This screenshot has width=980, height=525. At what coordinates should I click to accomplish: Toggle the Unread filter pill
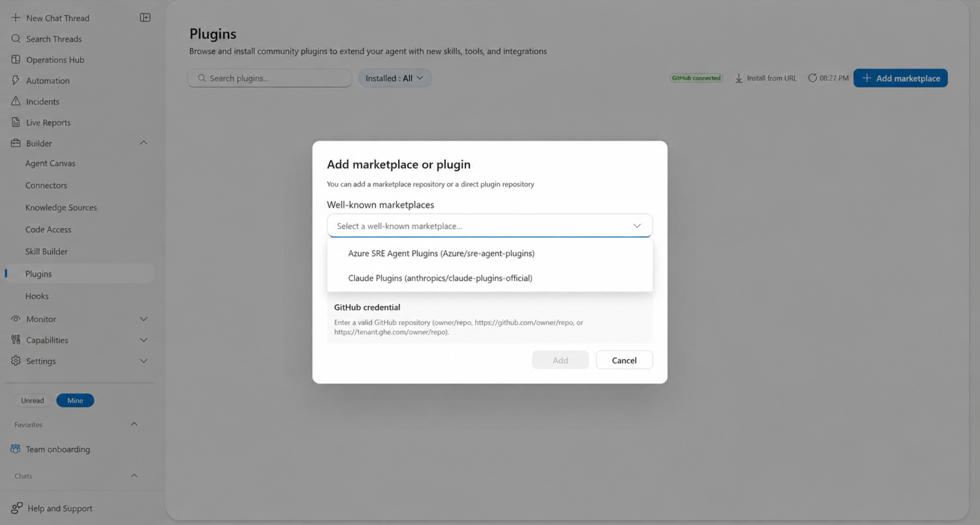(x=32, y=400)
